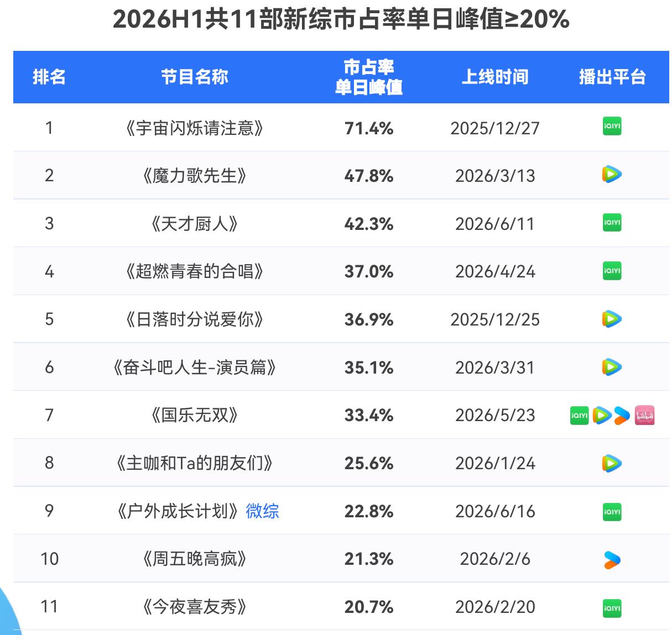Click the Tencent Video logo in the 《魔力歌先生》 row
672x635 pixels.
coord(612,175)
